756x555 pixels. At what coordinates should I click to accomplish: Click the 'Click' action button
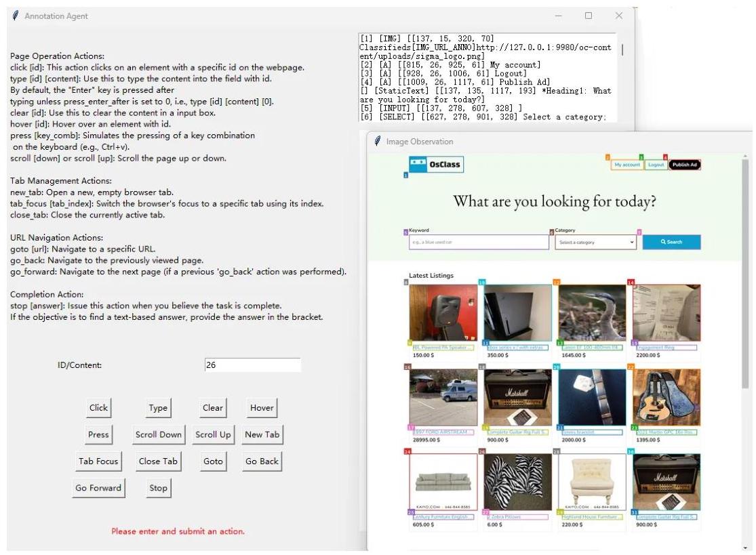tap(98, 407)
